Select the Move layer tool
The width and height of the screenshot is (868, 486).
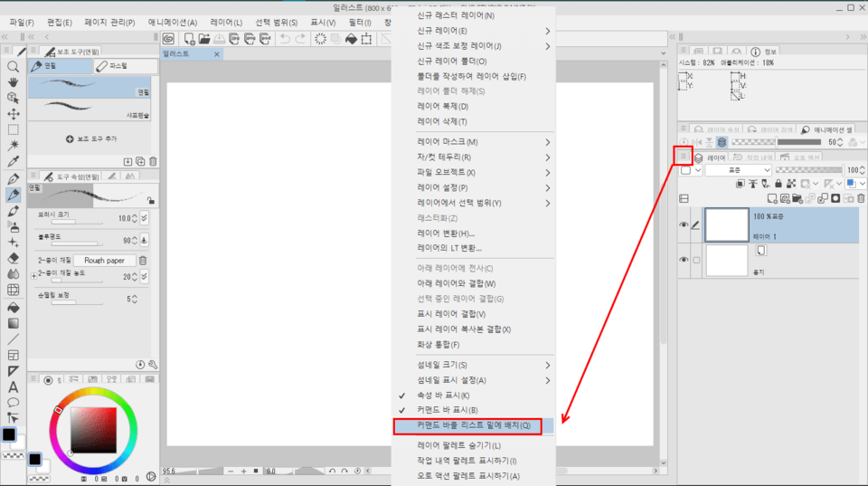point(14,114)
